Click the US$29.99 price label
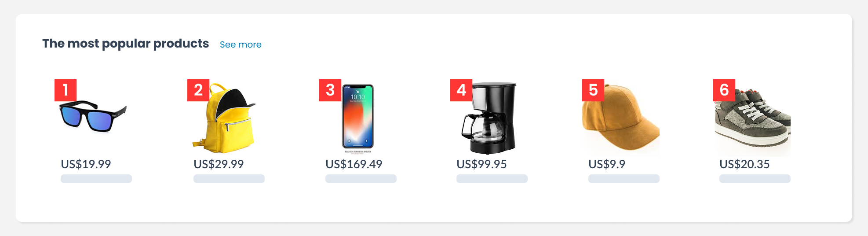The height and width of the screenshot is (236, 868). pos(219,164)
